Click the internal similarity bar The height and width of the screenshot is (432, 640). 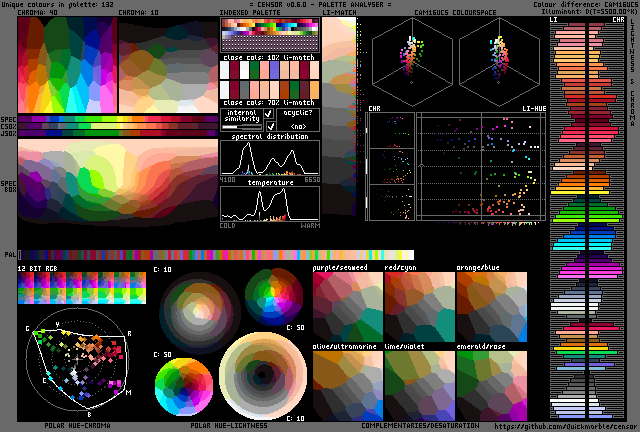tap(243, 127)
